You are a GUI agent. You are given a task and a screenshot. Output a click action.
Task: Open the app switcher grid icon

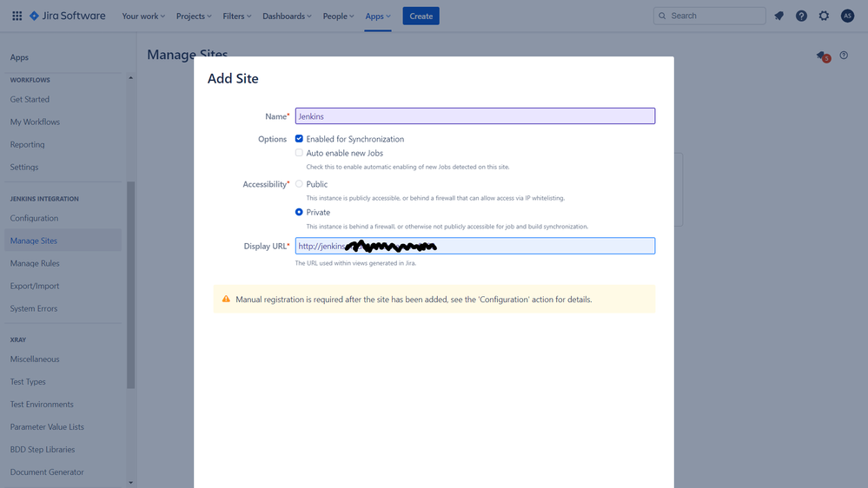pyautogui.click(x=17, y=16)
